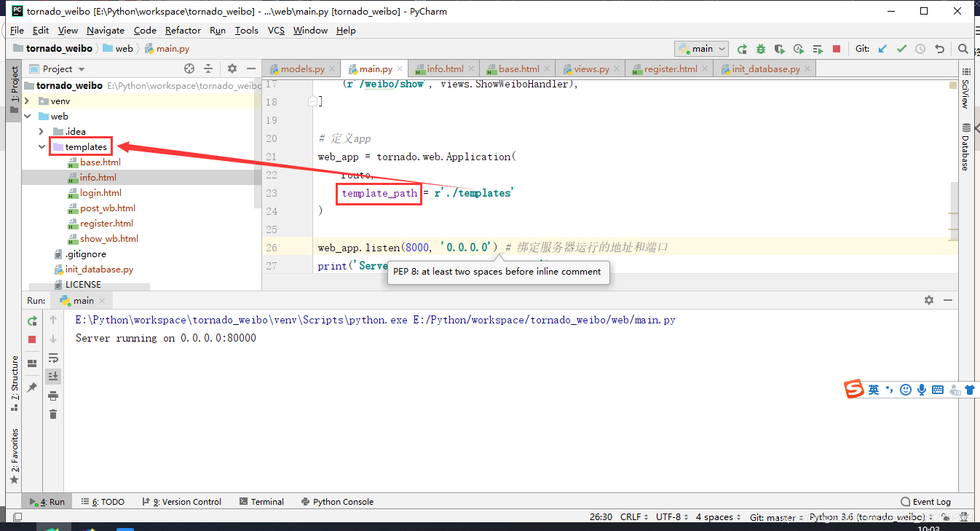Viewport: 980px width, 531px height.
Task: Stop process in the Run panel
Action: click(32, 339)
